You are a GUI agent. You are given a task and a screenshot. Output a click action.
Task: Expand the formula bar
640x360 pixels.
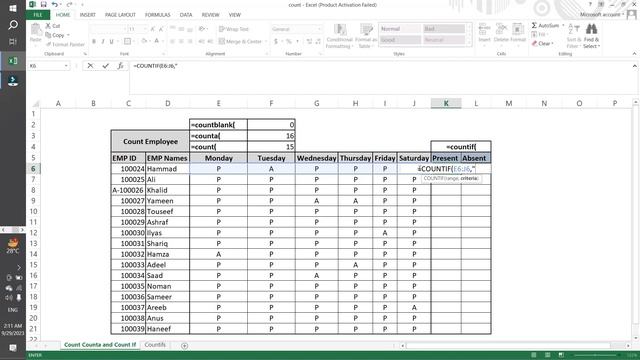pyautogui.click(x=634, y=66)
